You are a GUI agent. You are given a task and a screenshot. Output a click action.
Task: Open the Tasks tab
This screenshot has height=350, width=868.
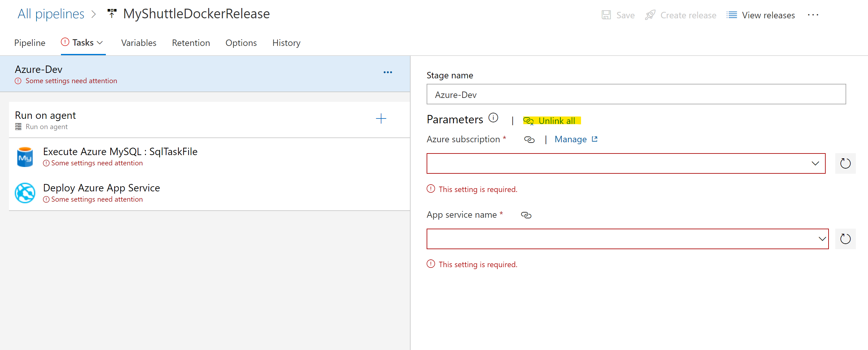83,43
